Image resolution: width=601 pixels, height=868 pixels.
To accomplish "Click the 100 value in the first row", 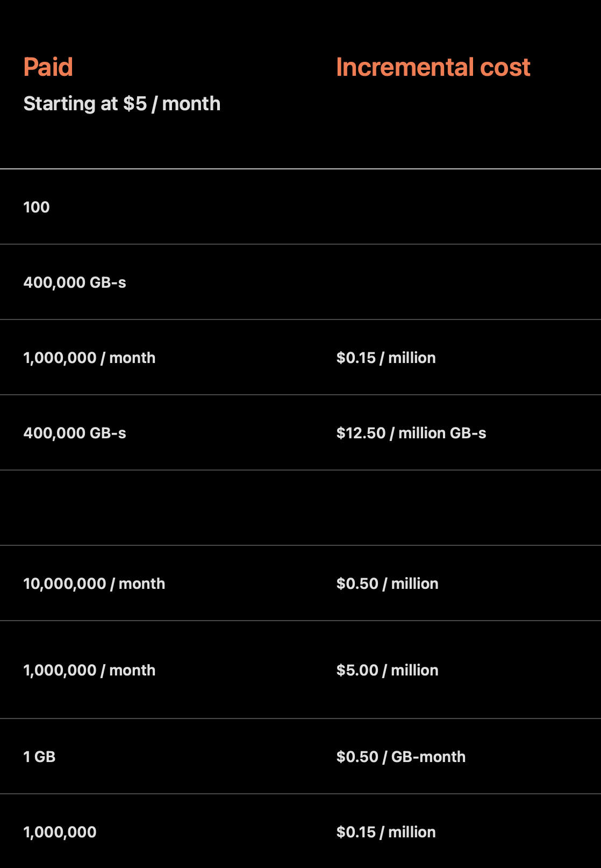I will tap(37, 207).
